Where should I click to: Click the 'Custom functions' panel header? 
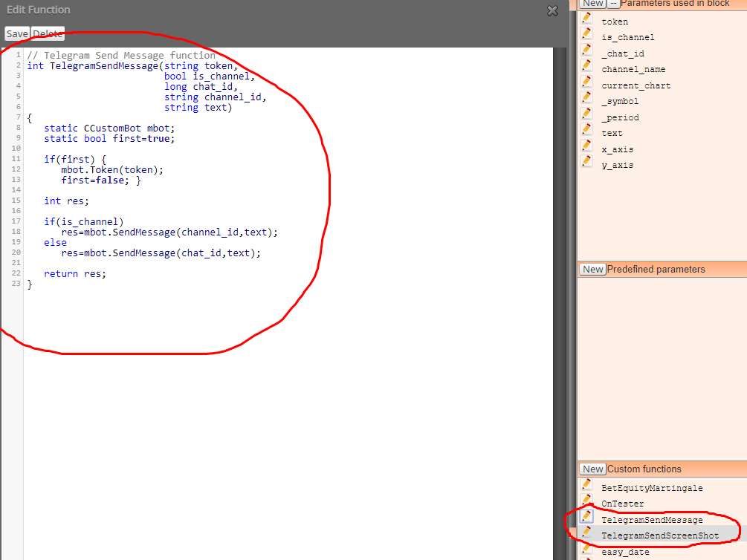click(662, 469)
